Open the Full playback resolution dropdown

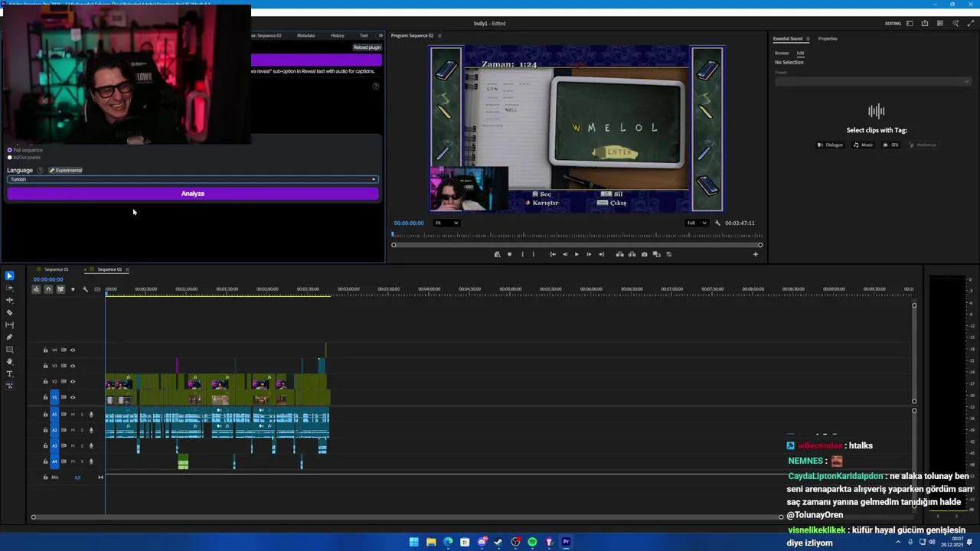[696, 223]
